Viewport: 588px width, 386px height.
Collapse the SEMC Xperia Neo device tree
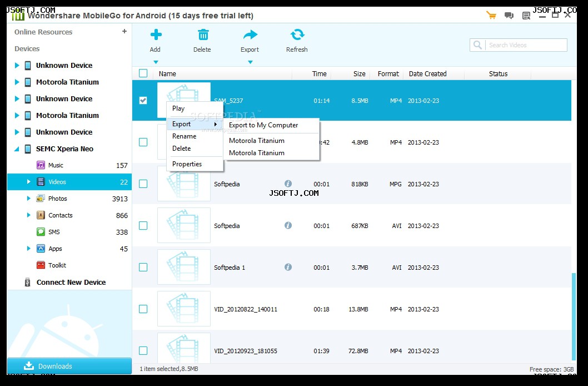tap(17, 149)
